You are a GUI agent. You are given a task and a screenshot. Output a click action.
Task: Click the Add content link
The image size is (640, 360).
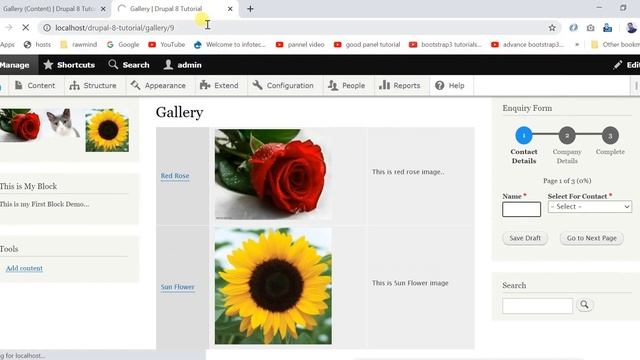[24, 268]
